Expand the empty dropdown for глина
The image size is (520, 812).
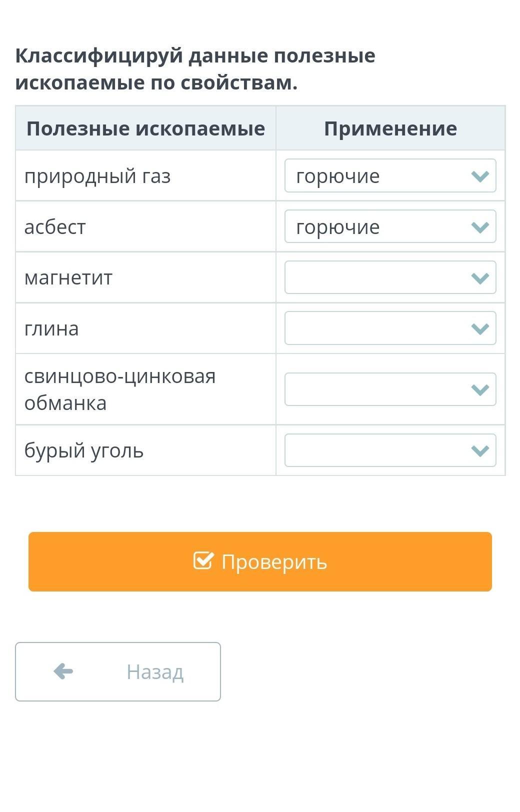(390, 328)
